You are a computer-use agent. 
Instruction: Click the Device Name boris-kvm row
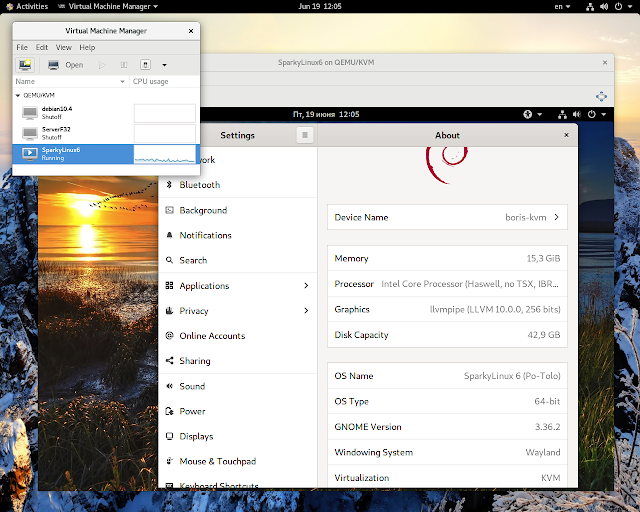click(x=447, y=217)
